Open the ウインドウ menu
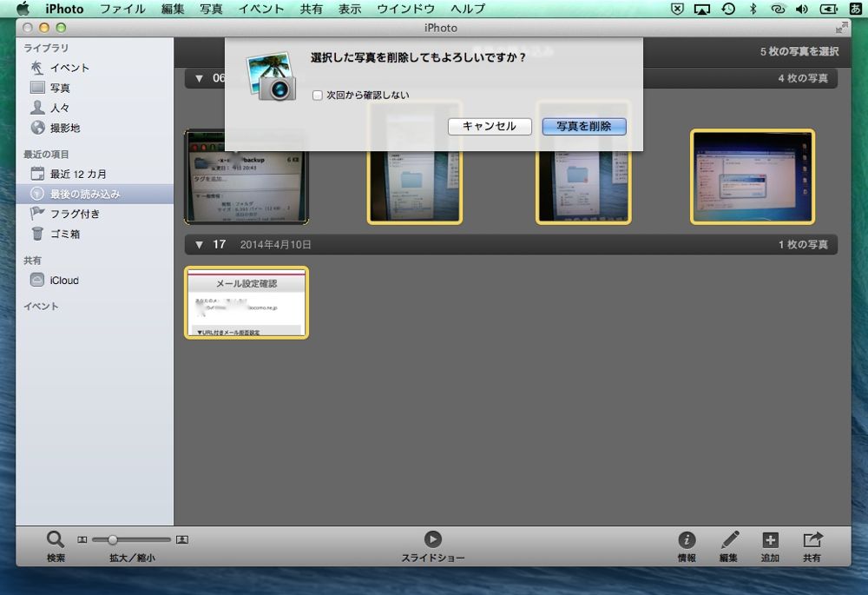868x595 pixels. 405,9
